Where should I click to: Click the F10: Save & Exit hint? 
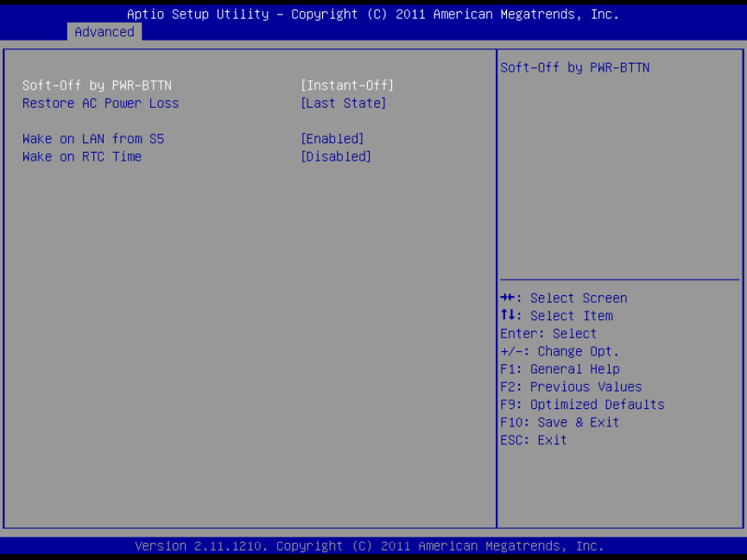(x=560, y=423)
